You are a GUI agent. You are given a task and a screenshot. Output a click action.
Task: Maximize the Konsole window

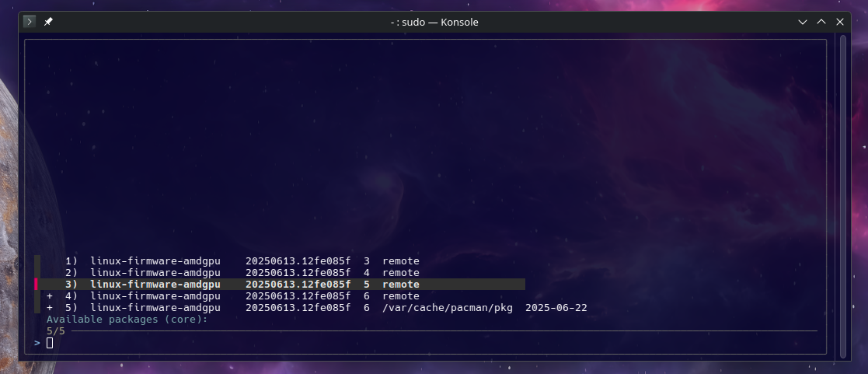(821, 23)
